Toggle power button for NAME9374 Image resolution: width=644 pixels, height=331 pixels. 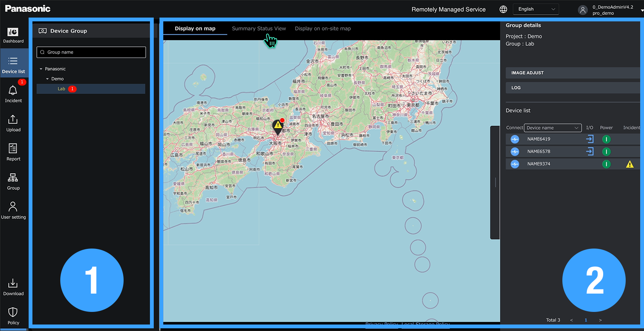pyautogui.click(x=606, y=164)
